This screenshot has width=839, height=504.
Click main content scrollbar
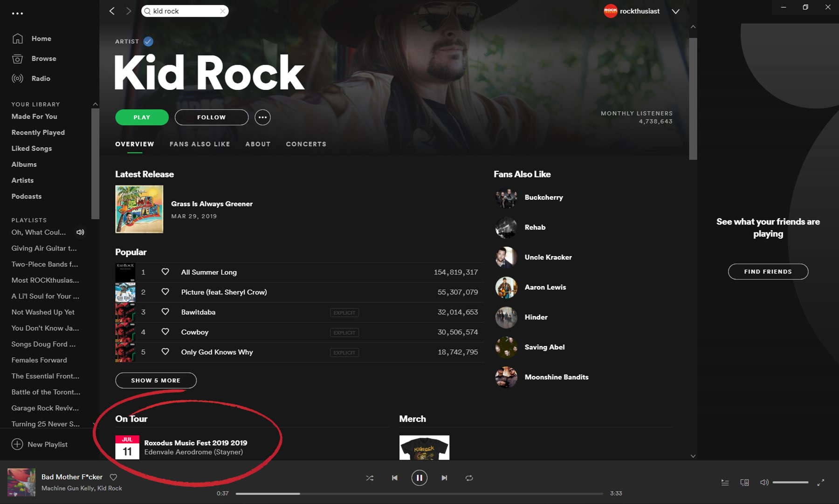pyautogui.click(x=693, y=99)
